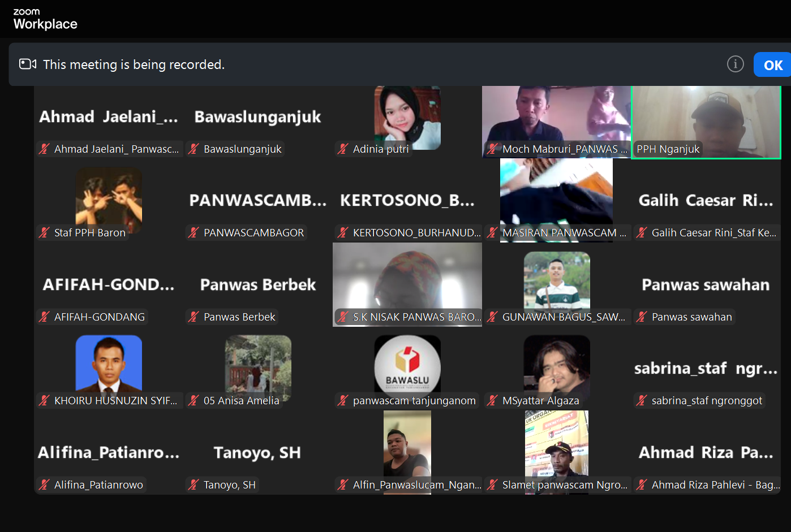The image size is (791, 532).
Task: Select the MSyattar Algaza video tile
Action: click(x=556, y=365)
